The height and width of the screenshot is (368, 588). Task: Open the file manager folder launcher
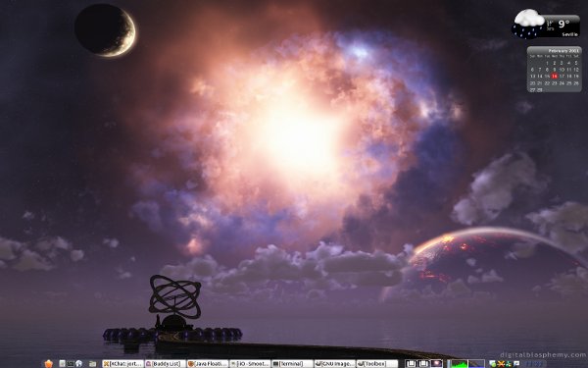tap(93, 363)
